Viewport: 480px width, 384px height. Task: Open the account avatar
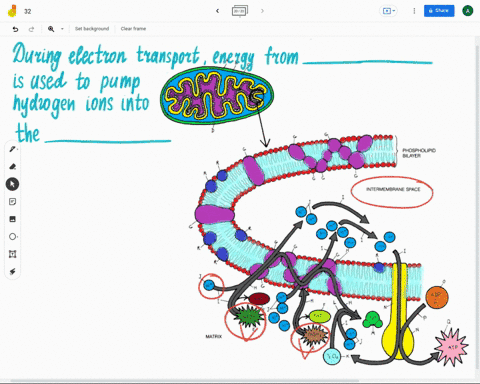point(468,11)
